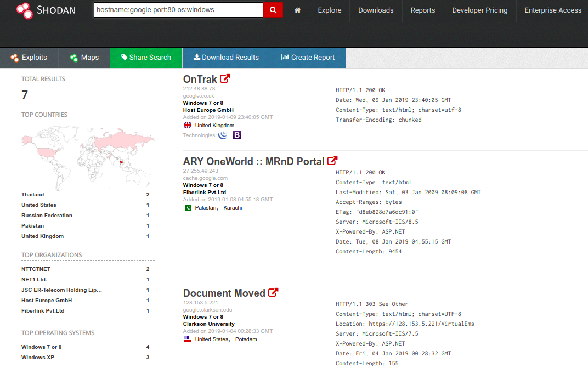
Task: Click Clarkson University organization label
Action: [x=209, y=324]
